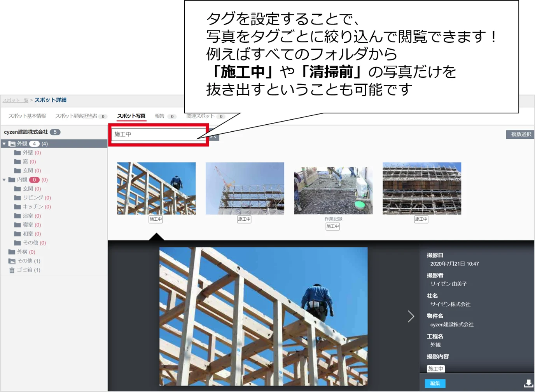This screenshot has height=392, width=535.
Task: Select the その他 (0) folder under 内観
Action: (x=30, y=243)
